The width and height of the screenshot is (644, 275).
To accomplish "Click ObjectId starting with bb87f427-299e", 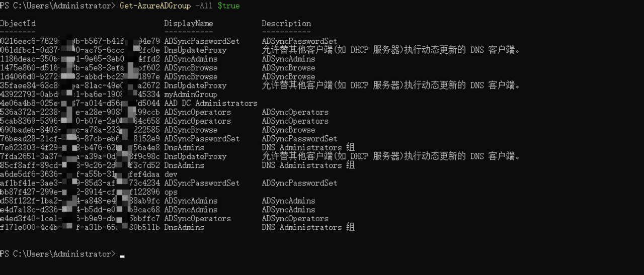I will pyautogui.click(x=80, y=192).
